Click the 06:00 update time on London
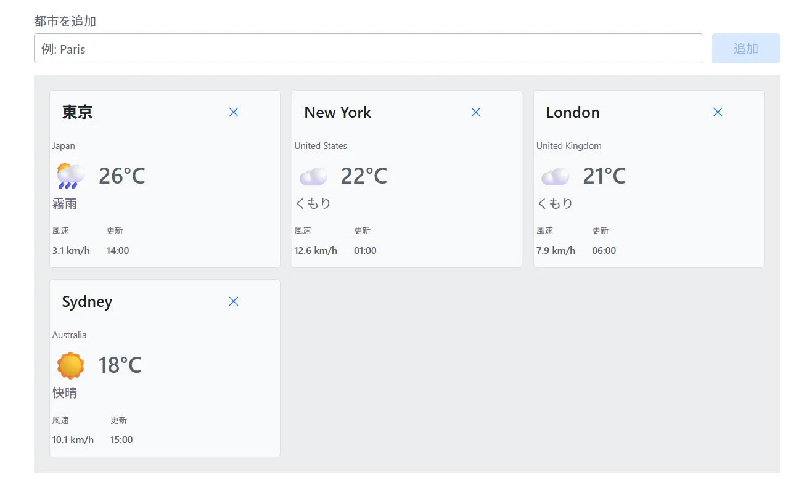Screen dimensions: 812x504 coord(604,251)
